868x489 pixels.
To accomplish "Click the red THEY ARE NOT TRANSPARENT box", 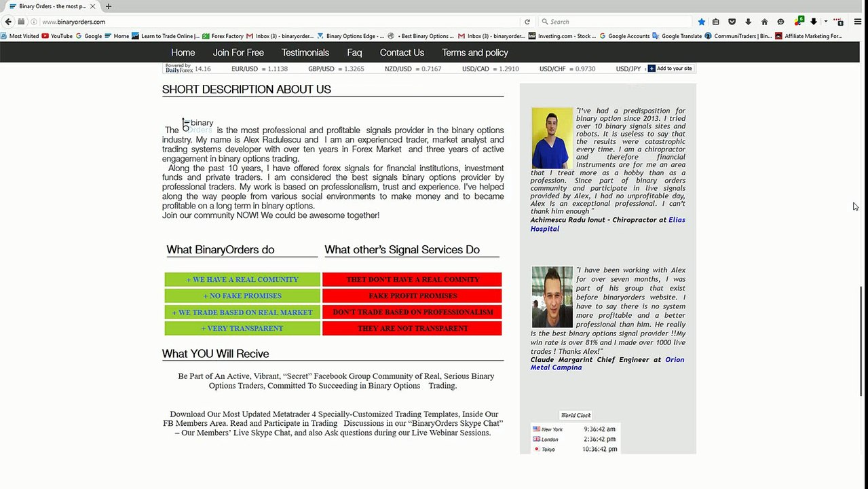I will click(x=412, y=328).
